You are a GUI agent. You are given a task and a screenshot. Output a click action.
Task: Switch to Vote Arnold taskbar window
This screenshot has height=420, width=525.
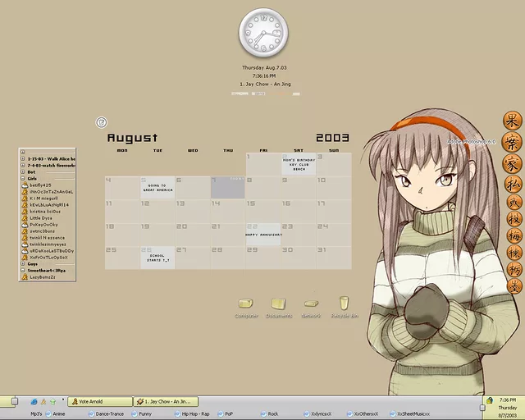tap(100, 402)
